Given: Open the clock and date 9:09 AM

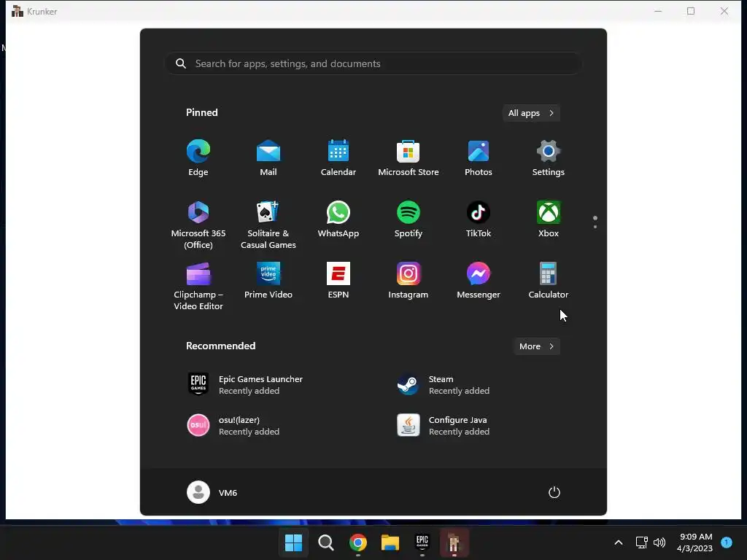Looking at the screenshot, I should click(694, 542).
